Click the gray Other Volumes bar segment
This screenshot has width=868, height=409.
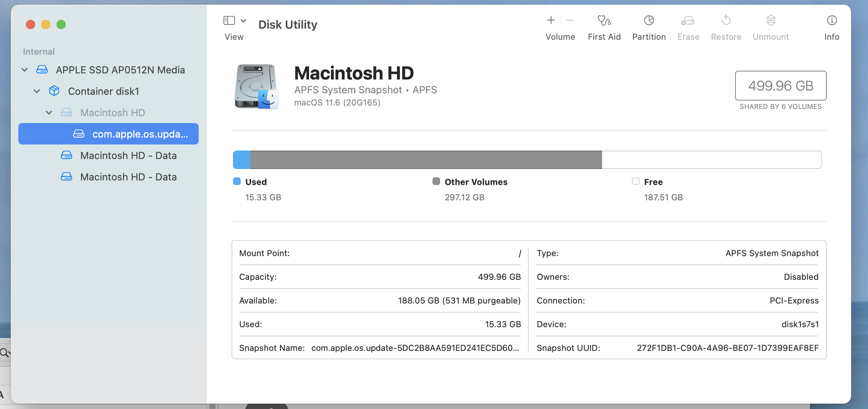pyautogui.click(x=426, y=160)
